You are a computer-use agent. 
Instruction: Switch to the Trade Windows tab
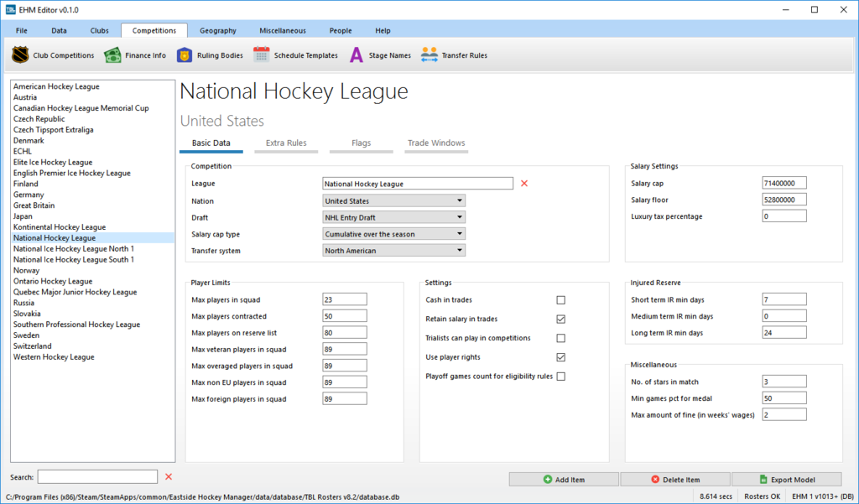[x=436, y=143]
